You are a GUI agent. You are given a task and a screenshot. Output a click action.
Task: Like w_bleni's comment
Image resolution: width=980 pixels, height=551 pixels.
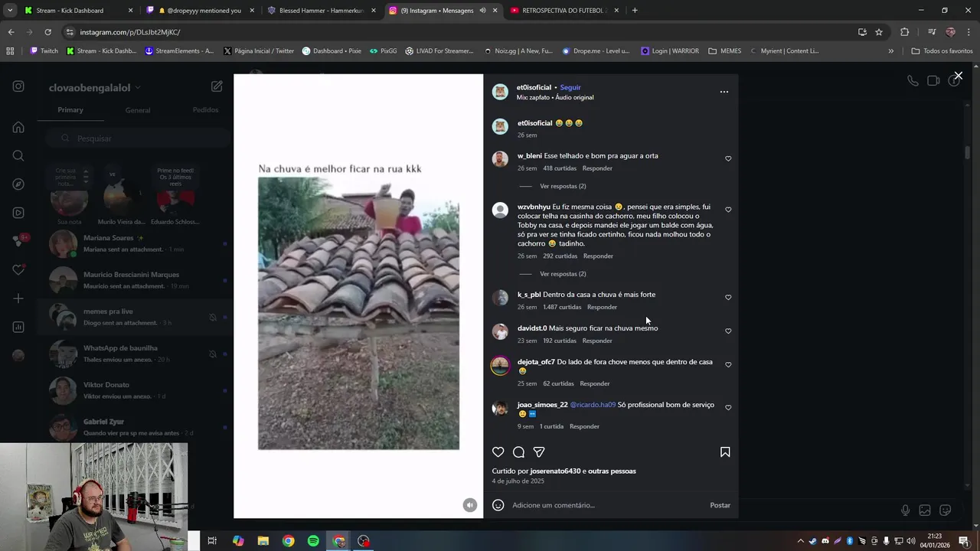tap(728, 159)
